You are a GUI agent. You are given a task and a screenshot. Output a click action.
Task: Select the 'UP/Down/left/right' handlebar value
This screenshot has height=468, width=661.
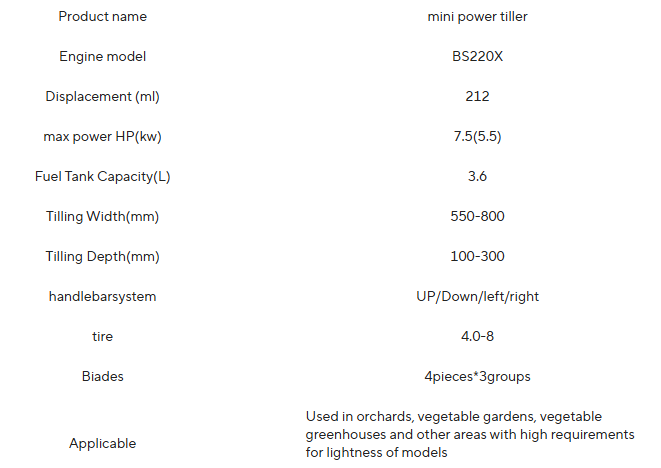pyautogui.click(x=477, y=297)
